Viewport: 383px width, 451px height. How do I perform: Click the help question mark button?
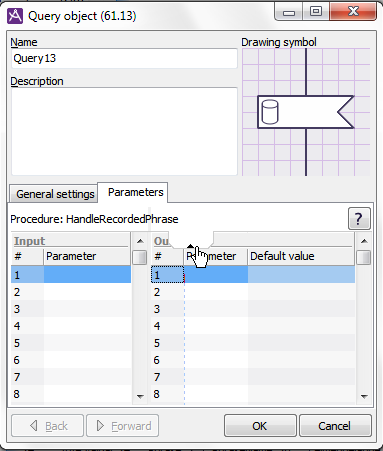tap(359, 219)
